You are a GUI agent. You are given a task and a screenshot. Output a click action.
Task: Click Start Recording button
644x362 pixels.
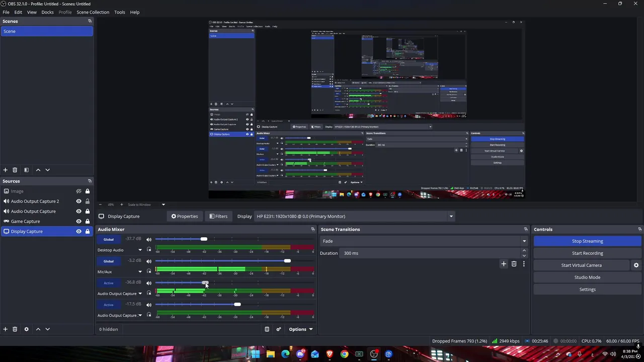pos(587,253)
